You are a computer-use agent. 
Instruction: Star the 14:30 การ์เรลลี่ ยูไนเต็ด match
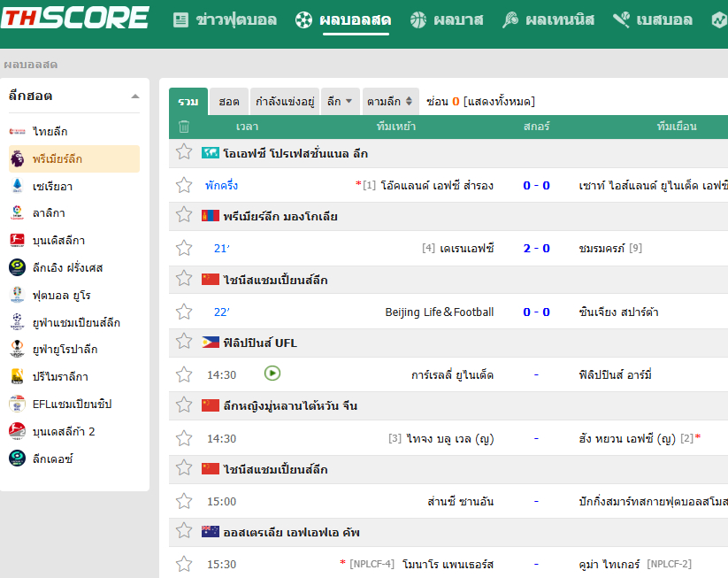(184, 374)
